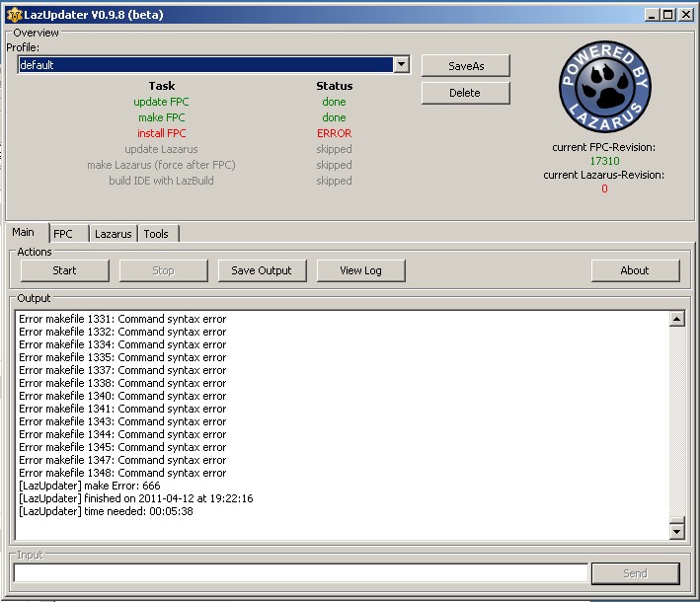The width and height of the screenshot is (700, 602).
Task: Click the Start button
Action: point(64,270)
